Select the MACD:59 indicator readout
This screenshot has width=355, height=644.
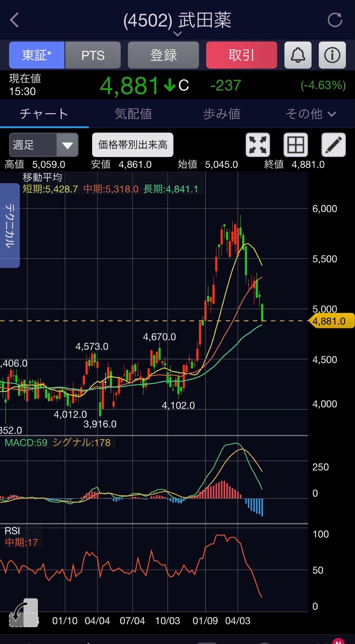26,442
